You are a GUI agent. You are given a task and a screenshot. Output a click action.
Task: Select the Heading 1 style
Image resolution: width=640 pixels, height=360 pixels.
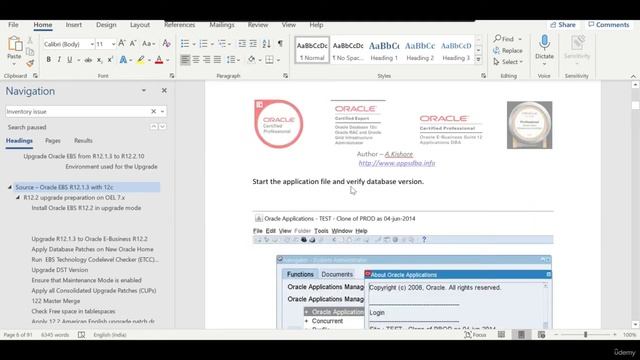(384, 51)
